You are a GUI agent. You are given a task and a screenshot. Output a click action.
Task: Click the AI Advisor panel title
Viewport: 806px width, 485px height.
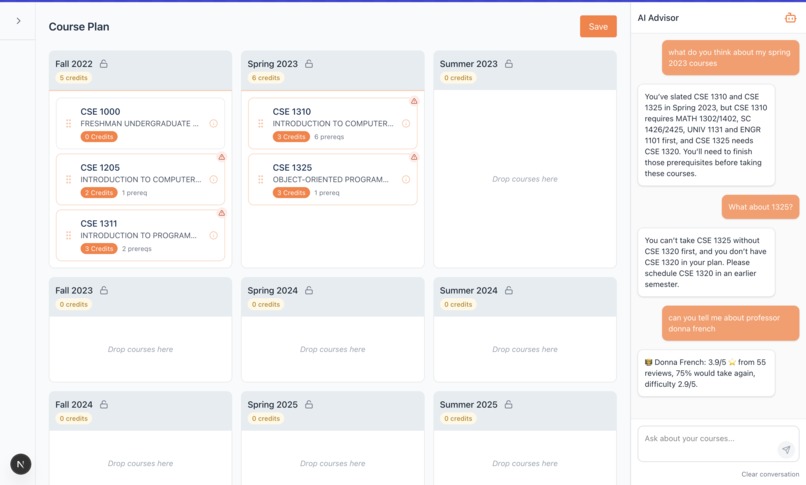[x=658, y=18]
